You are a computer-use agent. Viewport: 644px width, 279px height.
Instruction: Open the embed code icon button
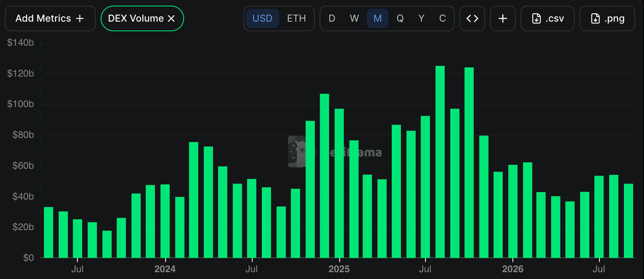(x=472, y=18)
